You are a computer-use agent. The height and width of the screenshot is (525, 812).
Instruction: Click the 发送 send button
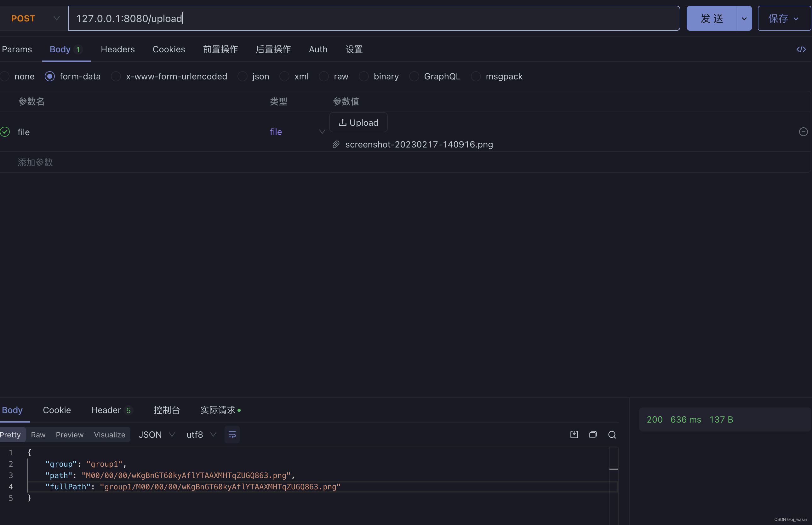pyautogui.click(x=712, y=18)
